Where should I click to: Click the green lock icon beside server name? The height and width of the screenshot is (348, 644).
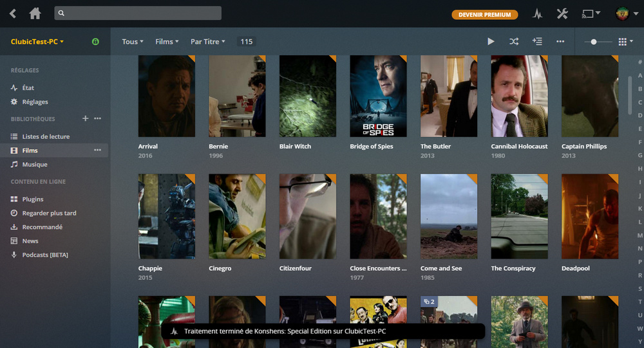(95, 42)
